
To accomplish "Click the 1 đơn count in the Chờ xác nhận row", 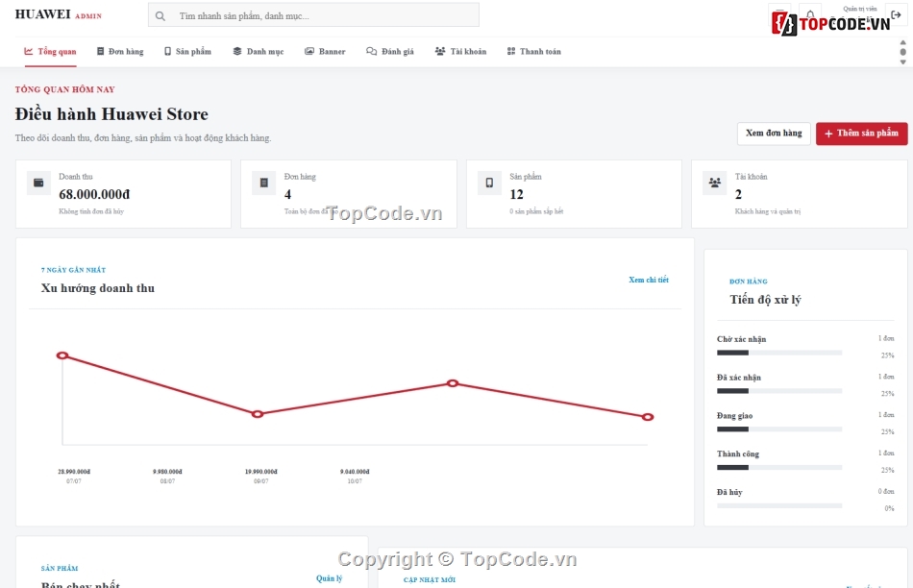I will point(886,338).
